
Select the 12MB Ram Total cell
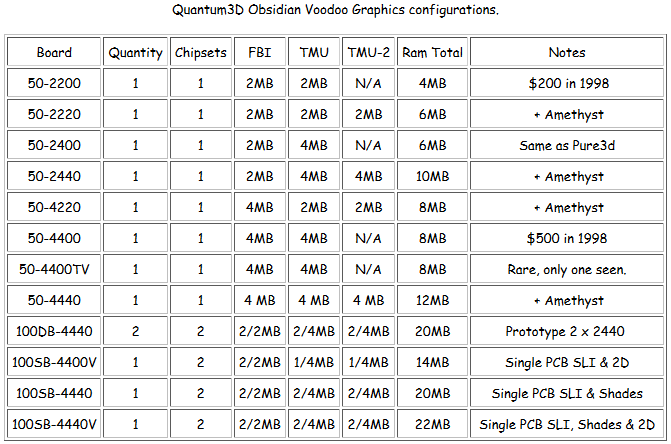click(432, 300)
